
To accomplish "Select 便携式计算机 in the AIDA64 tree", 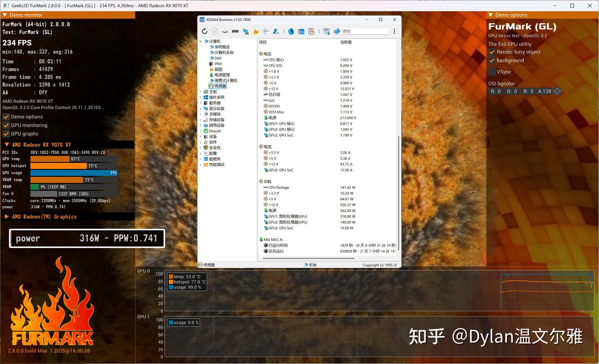I will [226, 81].
